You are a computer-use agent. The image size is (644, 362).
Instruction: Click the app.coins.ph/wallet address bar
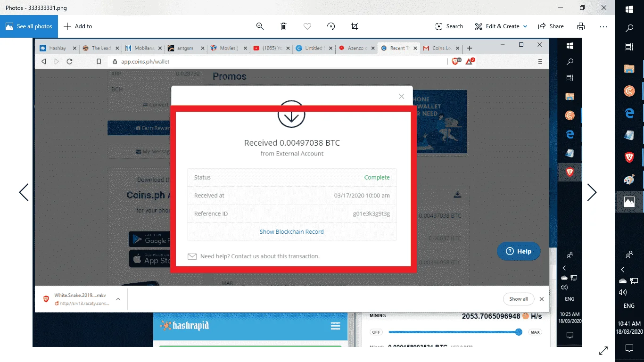[x=278, y=61]
